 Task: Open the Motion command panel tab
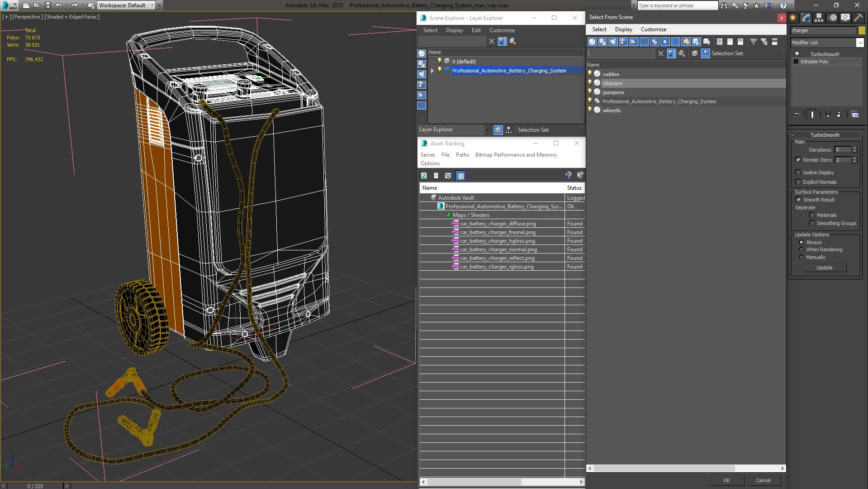pos(832,18)
